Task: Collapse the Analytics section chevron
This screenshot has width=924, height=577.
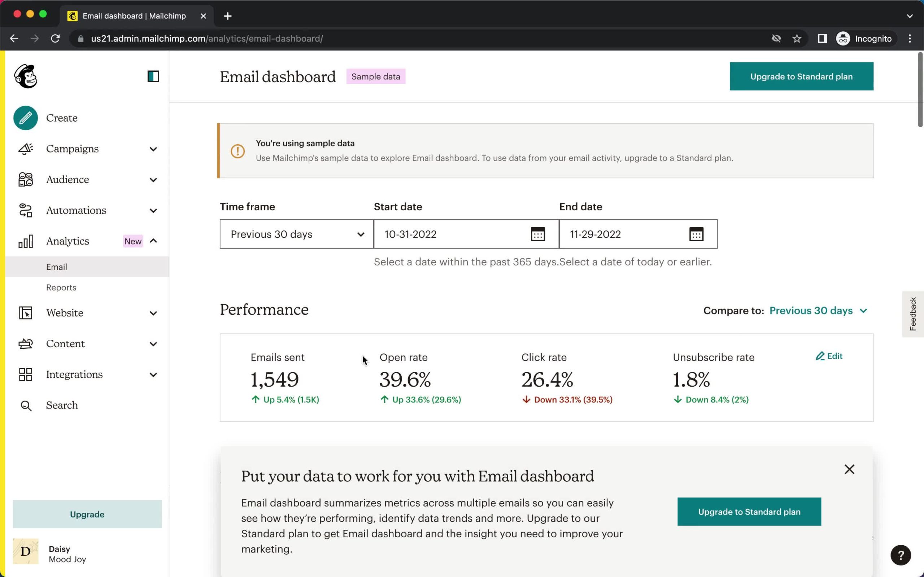Action: [153, 241]
